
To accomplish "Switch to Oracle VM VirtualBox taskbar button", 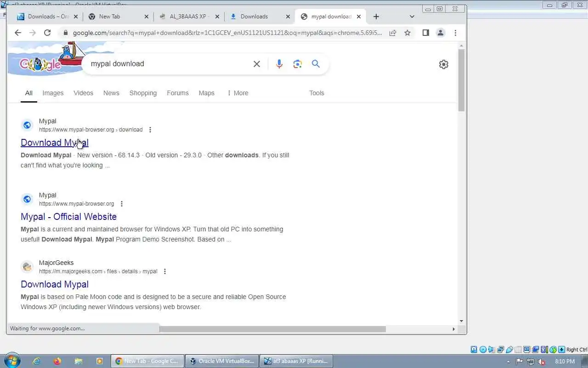I will click(x=222, y=361).
